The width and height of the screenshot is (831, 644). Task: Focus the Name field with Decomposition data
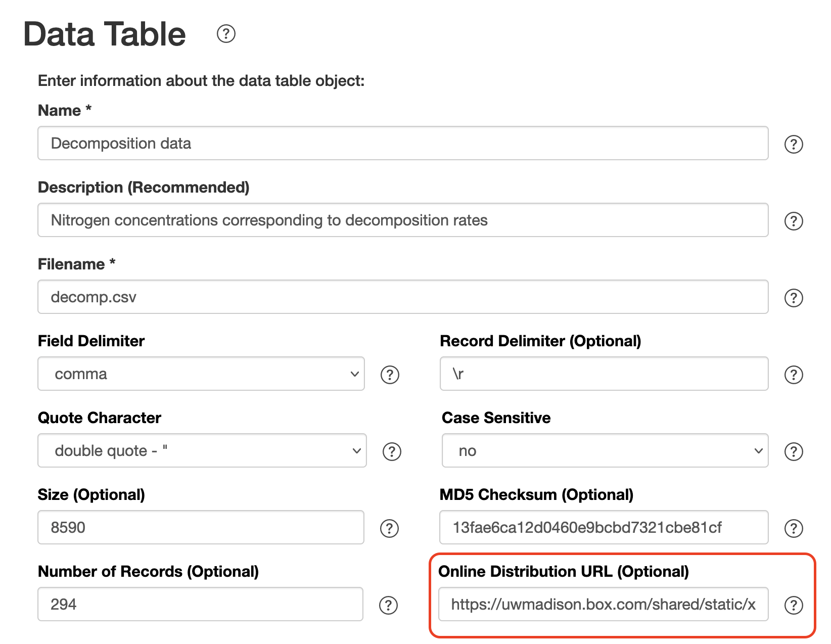[x=403, y=143]
